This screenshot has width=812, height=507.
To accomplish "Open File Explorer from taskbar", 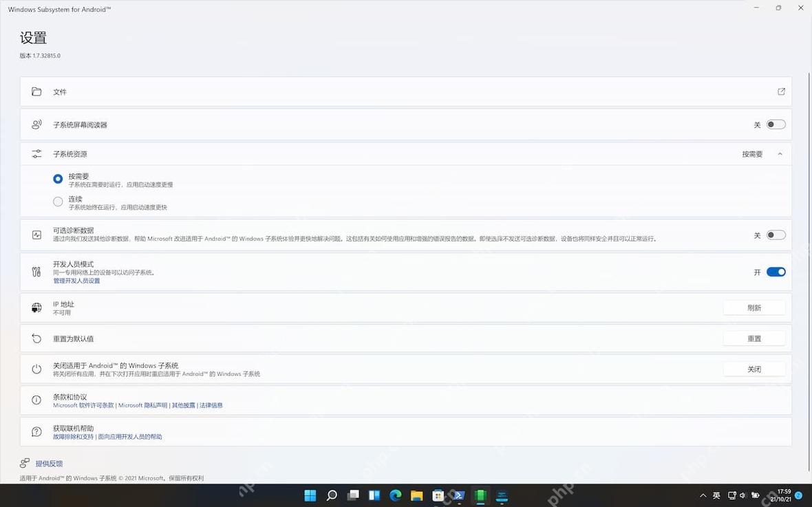I will 416,495.
